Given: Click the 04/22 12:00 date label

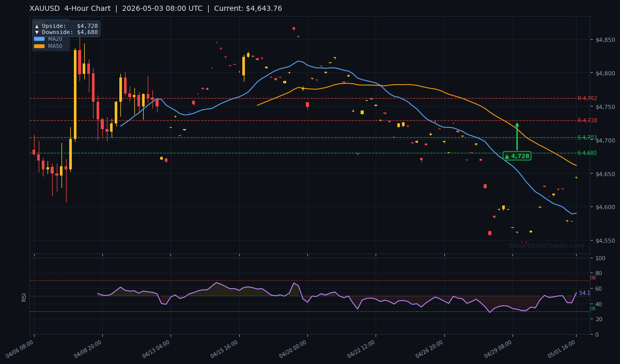Looking at the screenshot, I should [x=362, y=349].
